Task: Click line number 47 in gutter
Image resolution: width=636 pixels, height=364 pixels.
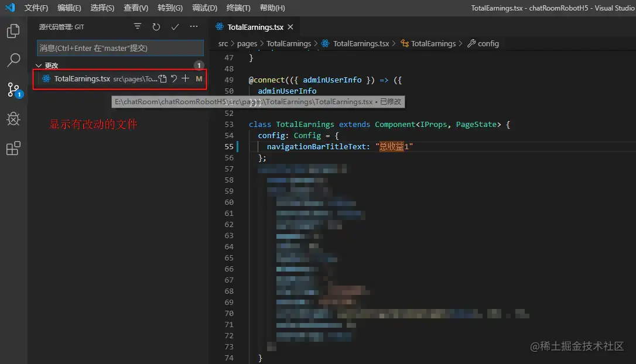Action: click(229, 57)
